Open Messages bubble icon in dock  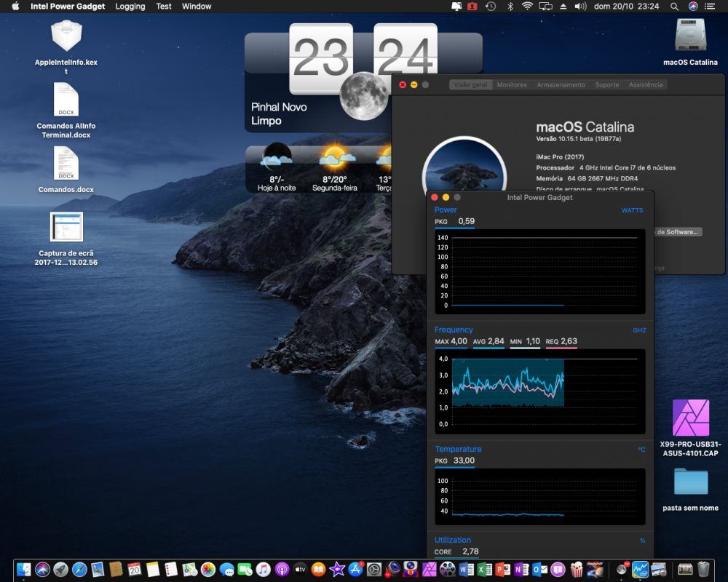pos(226,569)
